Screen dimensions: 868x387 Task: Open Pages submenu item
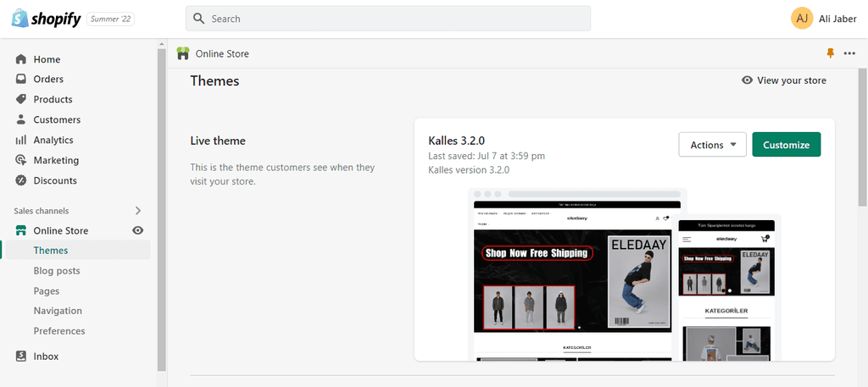(x=47, y=290)
